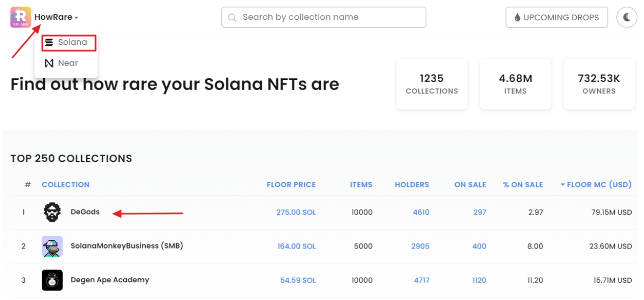Viewport: 644px width, 300px height.
Task: Click the search magnifier icon
Action: coord(232,17)
